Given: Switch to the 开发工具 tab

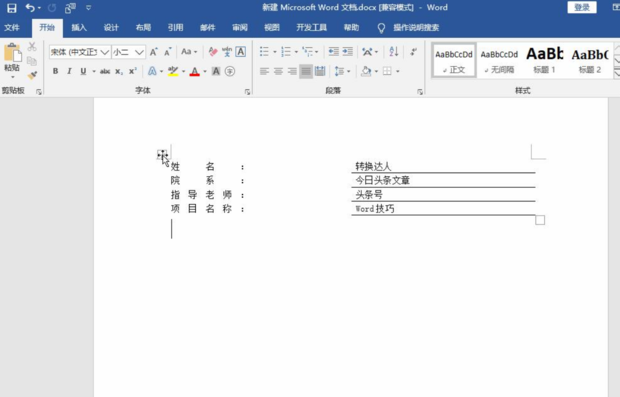Looking at the screenshot, I should pos(312,28).
